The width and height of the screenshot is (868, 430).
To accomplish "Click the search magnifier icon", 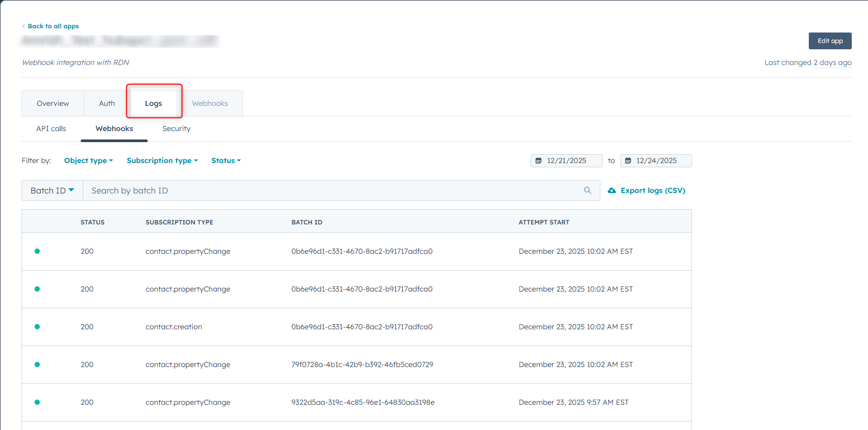I will click(587, 190).
